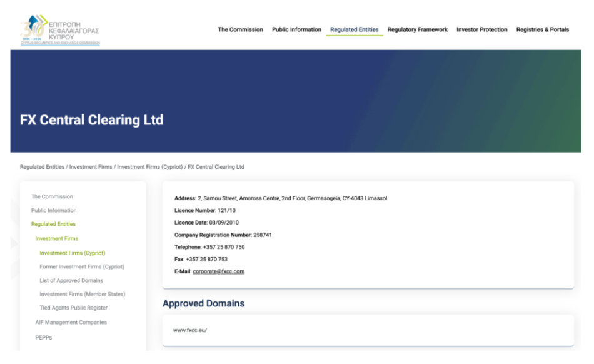Click FX Central Clearing Ltd breadcrumb
Image resolution: width=594 pixels, height=364 pixels.
click(216, 167)
